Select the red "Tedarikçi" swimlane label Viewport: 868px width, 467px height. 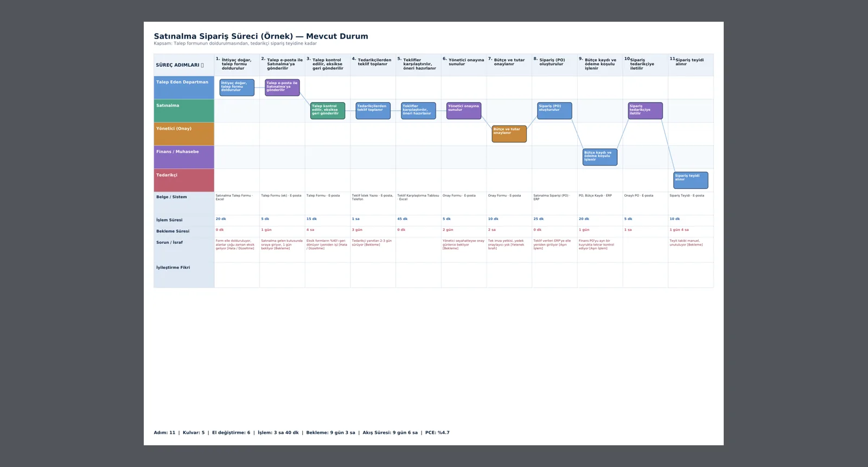click(184, 180)
